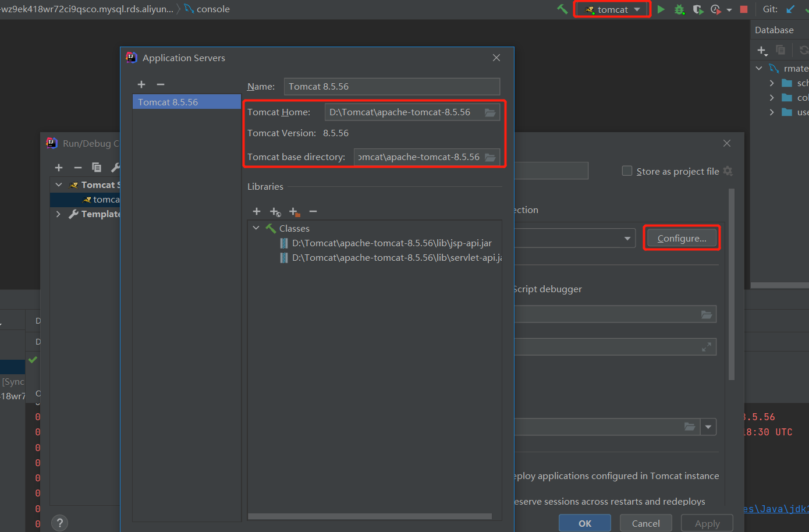Add new run configuration with plus
This screenshot has width=809, height=532.
click(59, 168)
